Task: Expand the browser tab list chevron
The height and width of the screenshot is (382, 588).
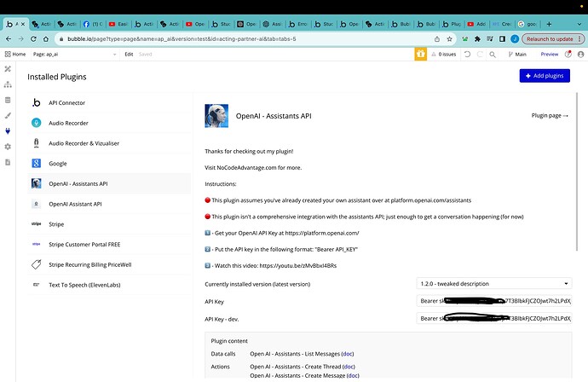Action: click(579, 24)
